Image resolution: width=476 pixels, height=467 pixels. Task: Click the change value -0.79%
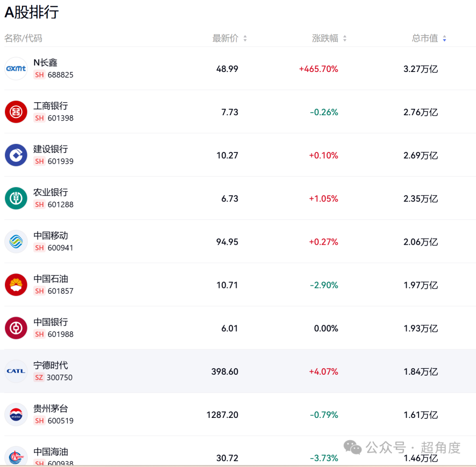pos(324,415)
